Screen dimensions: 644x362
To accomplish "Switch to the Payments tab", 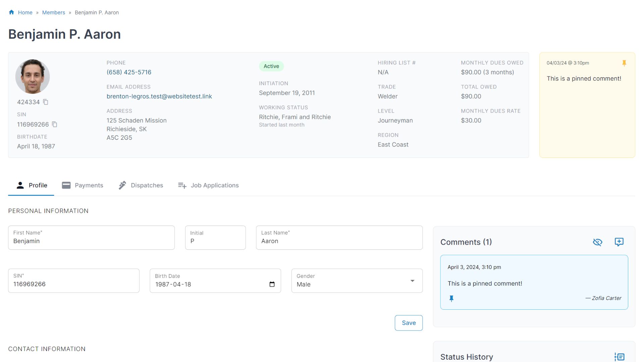I will coord(83,185).
